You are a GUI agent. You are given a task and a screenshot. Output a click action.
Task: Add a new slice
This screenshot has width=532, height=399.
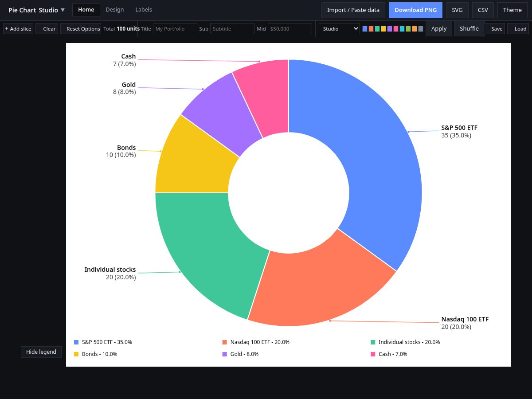(x=18, y=29)
